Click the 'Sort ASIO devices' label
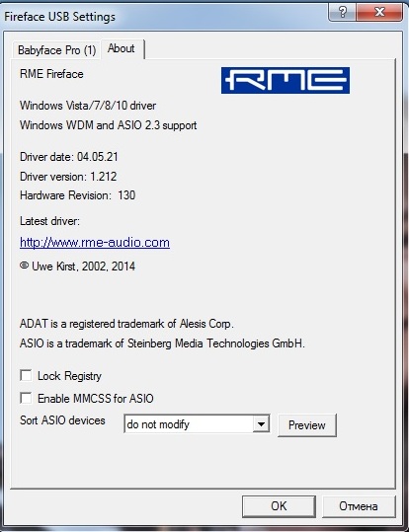 pyautogui.click(x=62, y=420)
